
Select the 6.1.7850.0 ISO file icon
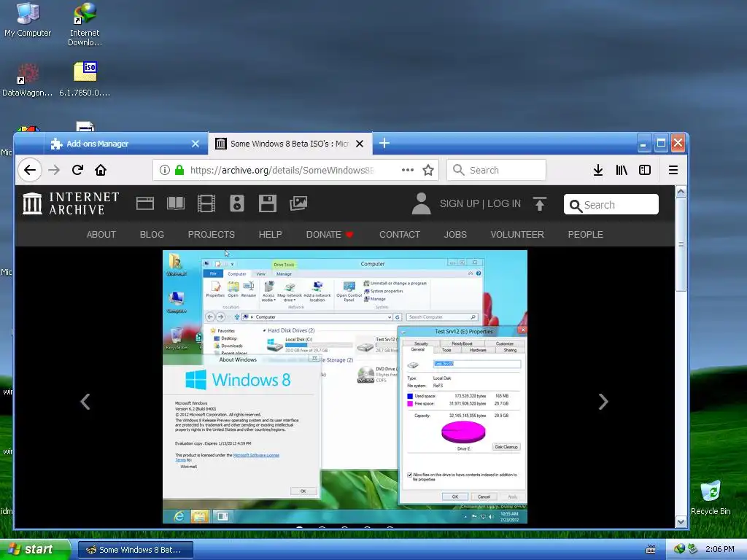click(85, 80)
